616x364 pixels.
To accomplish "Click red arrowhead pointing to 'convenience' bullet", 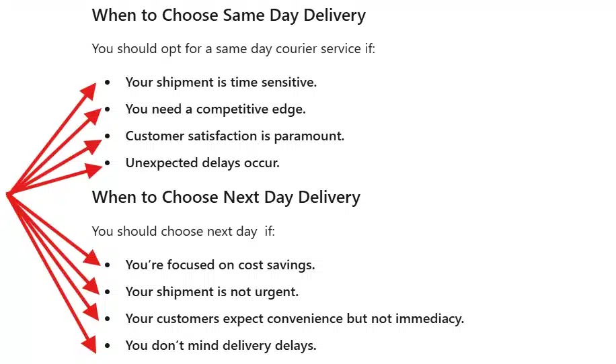I will [x=91, y=312].
